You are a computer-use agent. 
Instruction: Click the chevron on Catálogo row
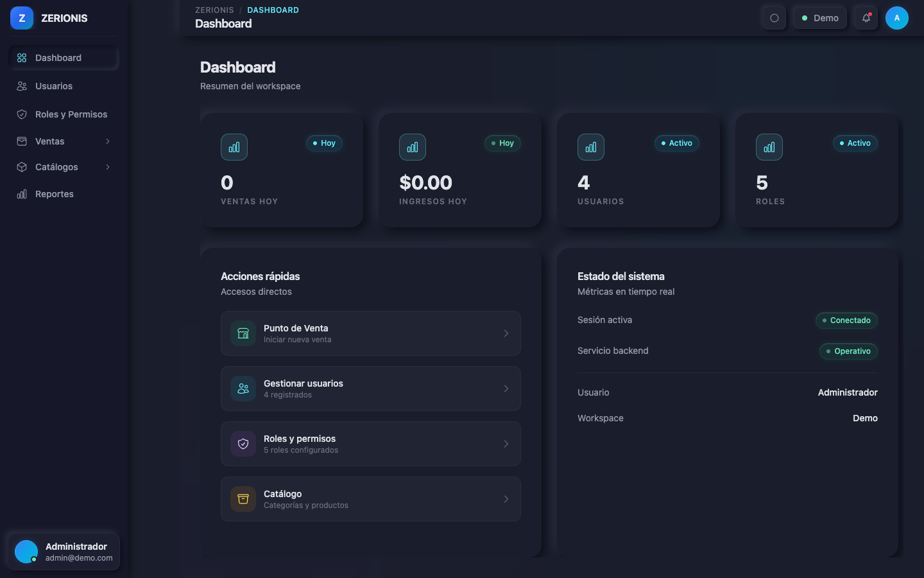point(506,499)
